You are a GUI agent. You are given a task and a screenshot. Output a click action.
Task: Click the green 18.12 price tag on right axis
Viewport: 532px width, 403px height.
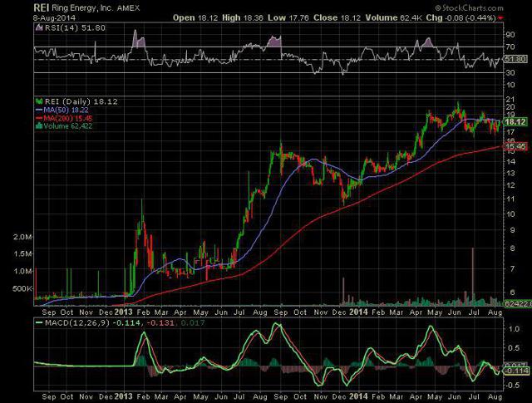[515, 122]
